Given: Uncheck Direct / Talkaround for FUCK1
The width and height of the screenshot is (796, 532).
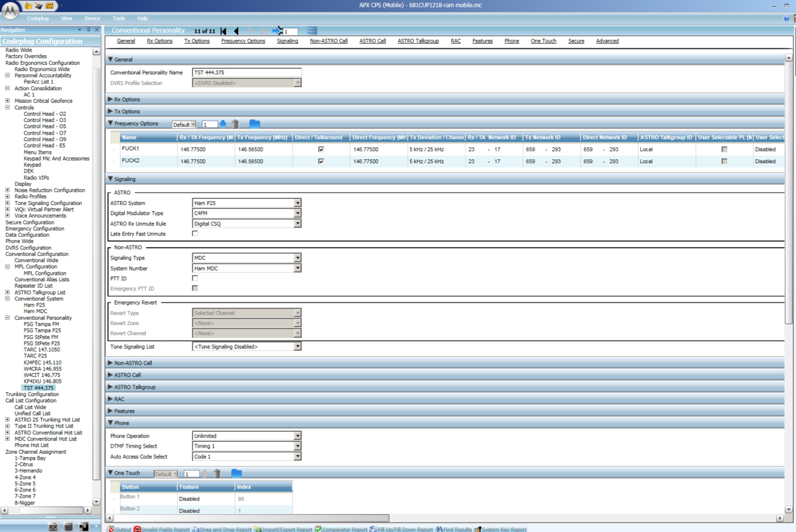Looking at the screenshot, I should 320,149.
